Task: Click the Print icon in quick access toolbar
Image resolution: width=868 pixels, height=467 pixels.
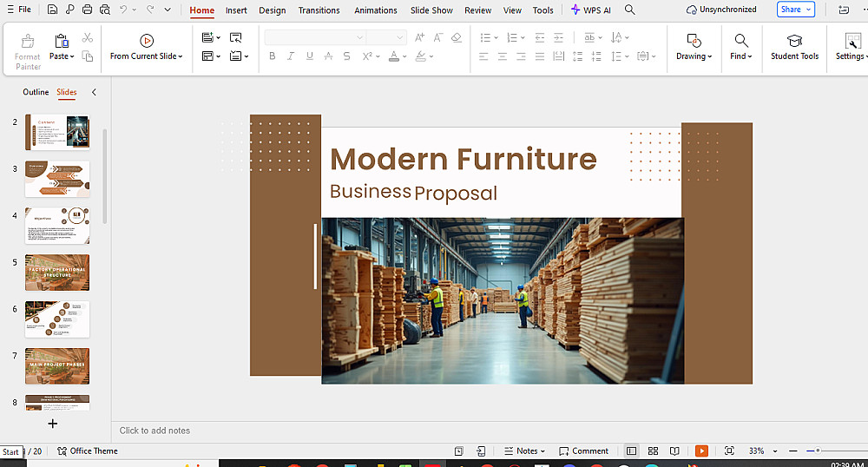Action: [x=87, y=10]
